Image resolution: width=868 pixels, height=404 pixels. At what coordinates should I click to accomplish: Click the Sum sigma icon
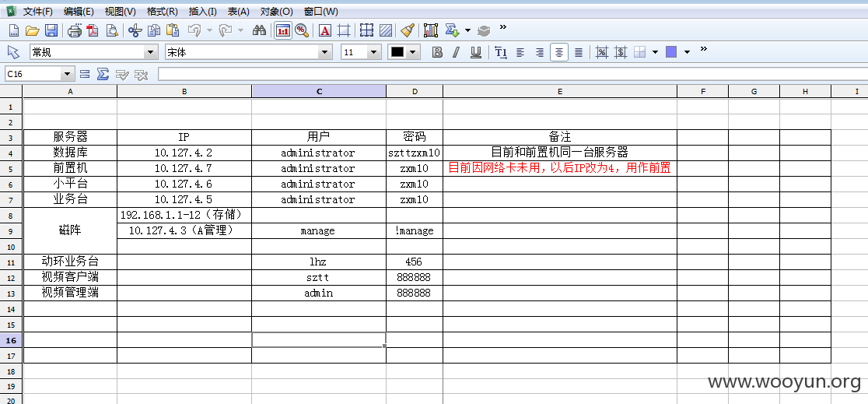[103, 74]
